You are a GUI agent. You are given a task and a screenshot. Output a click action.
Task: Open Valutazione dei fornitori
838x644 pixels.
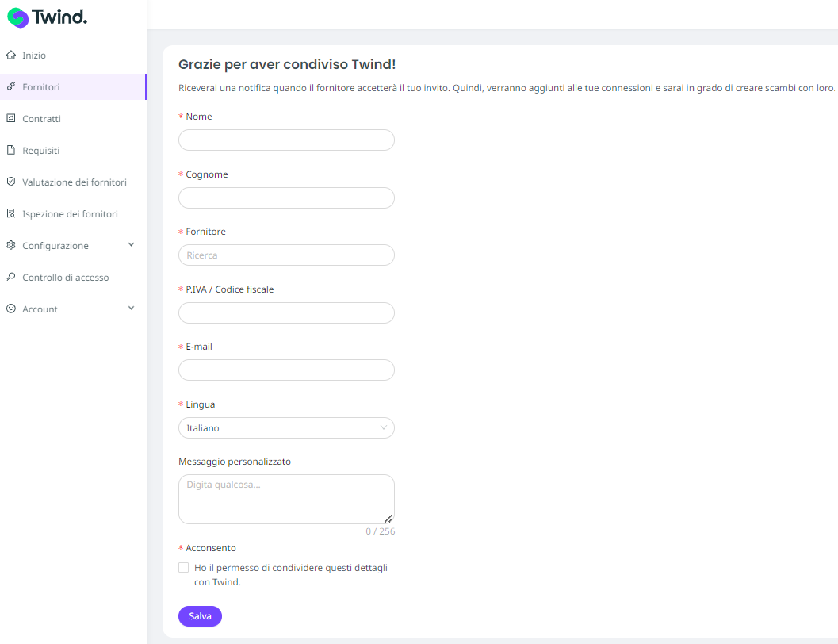pyautogui.click(x=73, y=182)
